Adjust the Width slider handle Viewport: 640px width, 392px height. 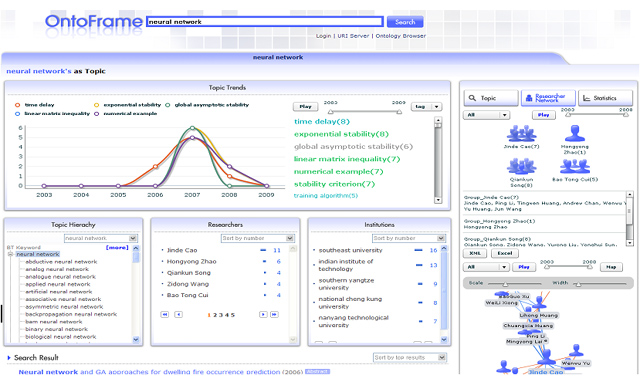[578, 284]
